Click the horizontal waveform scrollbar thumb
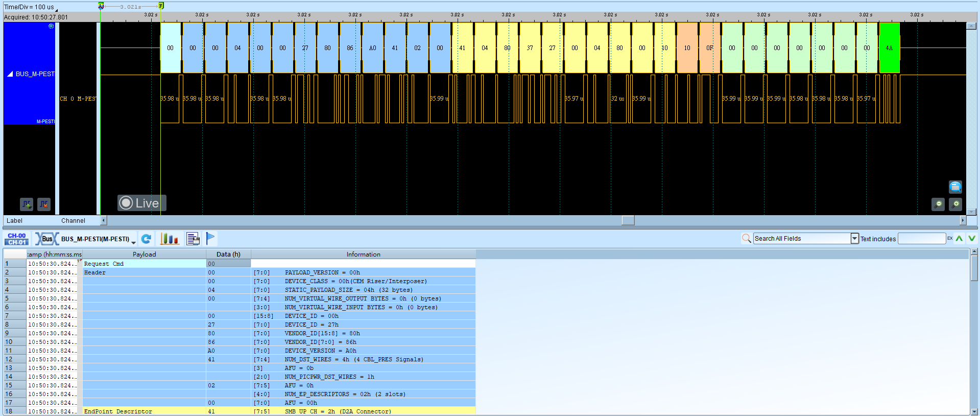The height and width of the screenshot is (416, 980). (x=628, y=220)
